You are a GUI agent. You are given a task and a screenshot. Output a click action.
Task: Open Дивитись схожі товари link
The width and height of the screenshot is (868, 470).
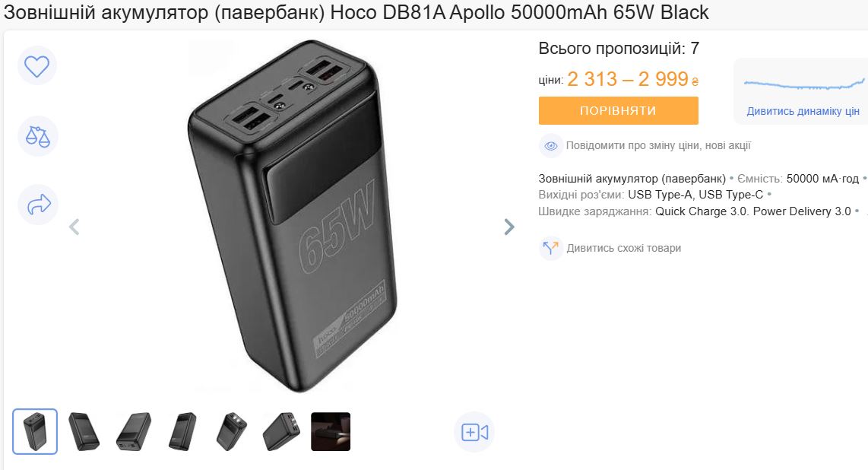[624, 248]
